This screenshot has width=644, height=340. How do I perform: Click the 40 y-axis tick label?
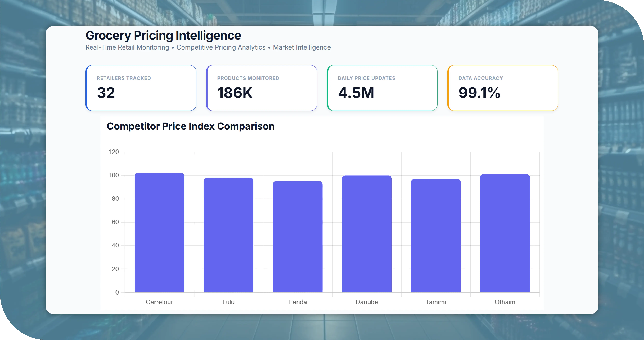115,245
